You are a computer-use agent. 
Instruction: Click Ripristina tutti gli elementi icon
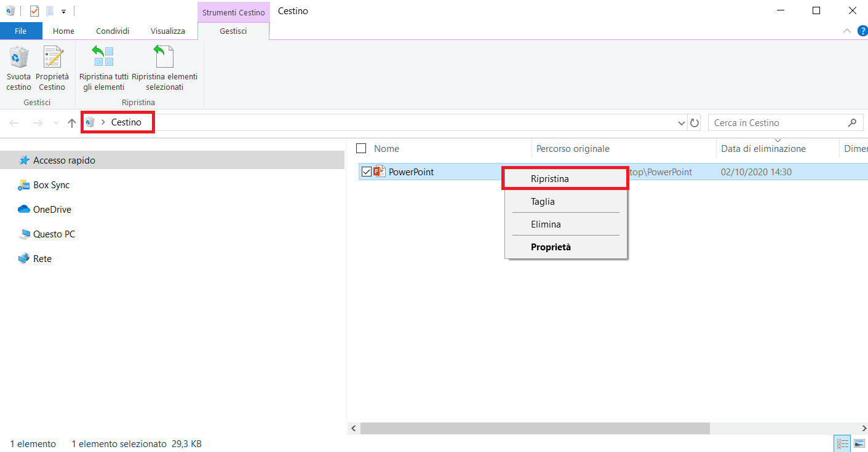[x=103, y=58]
